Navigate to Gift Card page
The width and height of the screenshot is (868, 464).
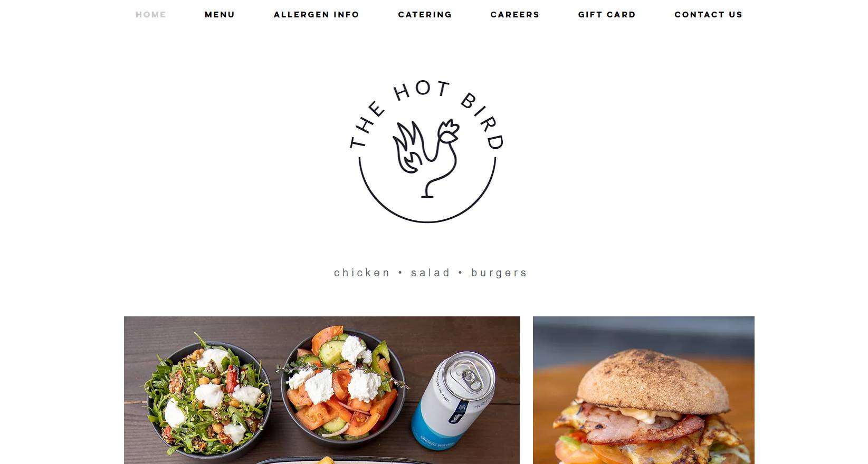tap(607, 15)
